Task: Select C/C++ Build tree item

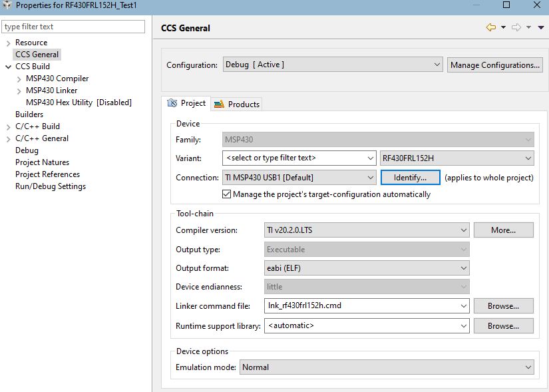Action: 37,126
